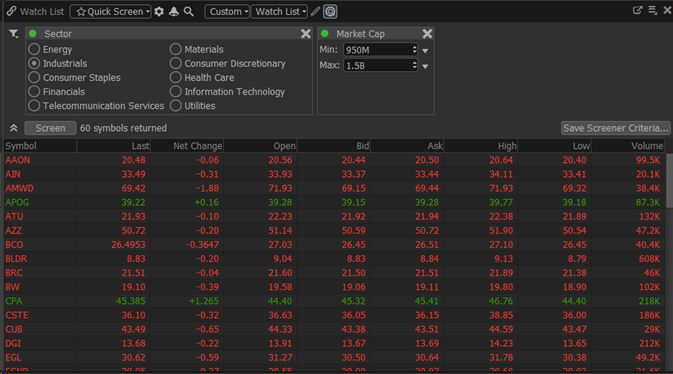This screenshot has height=374, width=673.
Task: Remove the Sector filter with its X
Action: pyautogui.click(x=306, y=33)
